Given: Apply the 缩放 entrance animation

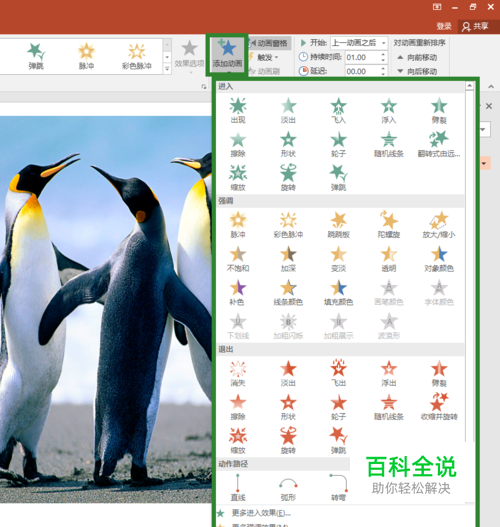Looking at the screenshot, I should point(238,178).
